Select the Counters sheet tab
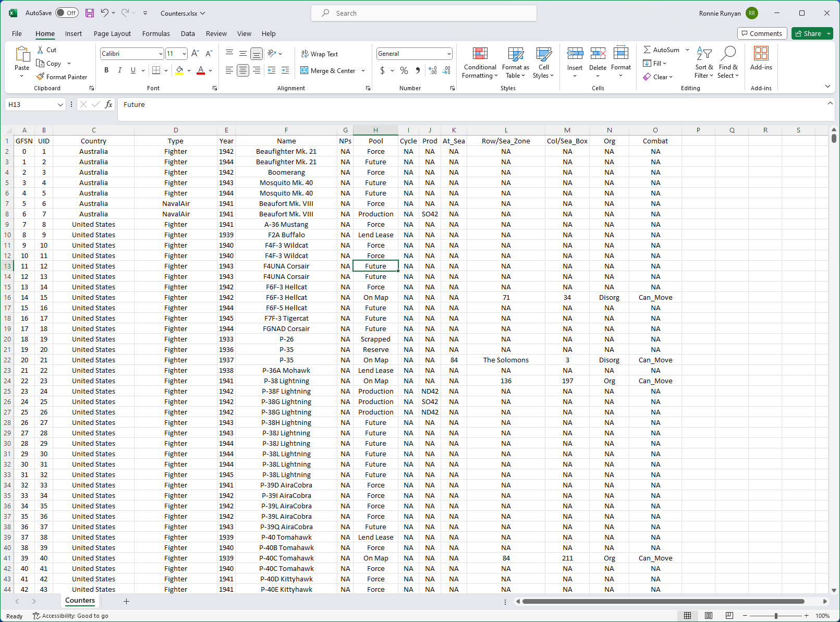Image resolution: width=840 pixels, height=622 pixels. click(80, 601)
